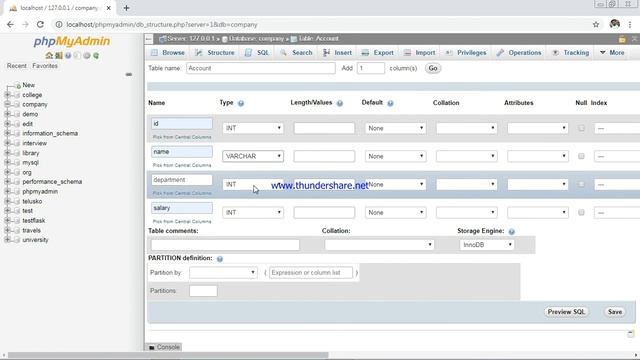Switch to the Browse tab
The width and height of the screenshot is (640, 360).
pos(168,53)
